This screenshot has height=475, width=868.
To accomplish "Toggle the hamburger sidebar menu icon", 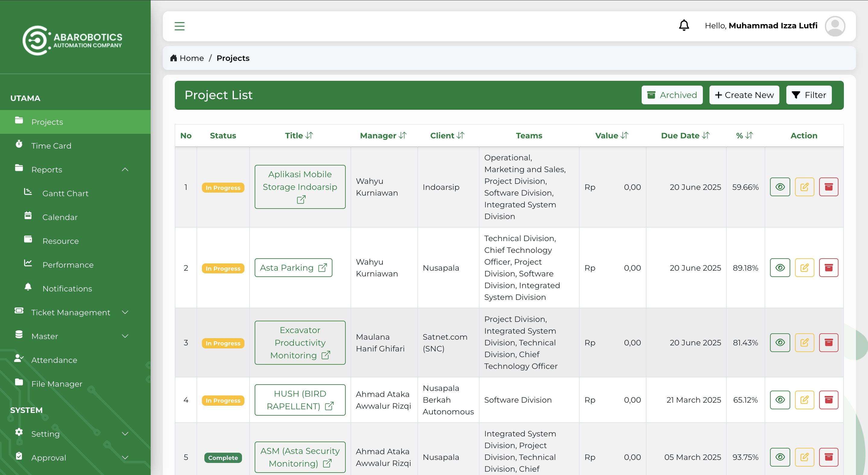I will coord(179,26).
